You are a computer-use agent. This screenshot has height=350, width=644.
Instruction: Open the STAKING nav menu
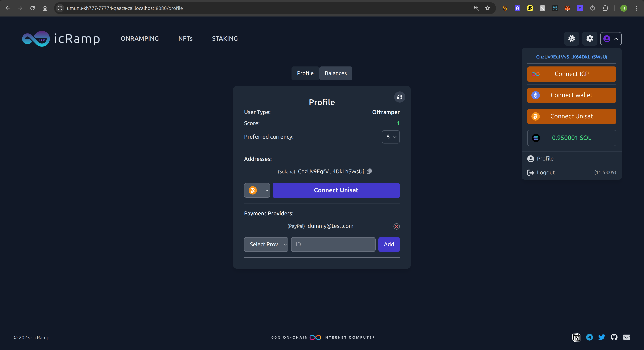225,39
